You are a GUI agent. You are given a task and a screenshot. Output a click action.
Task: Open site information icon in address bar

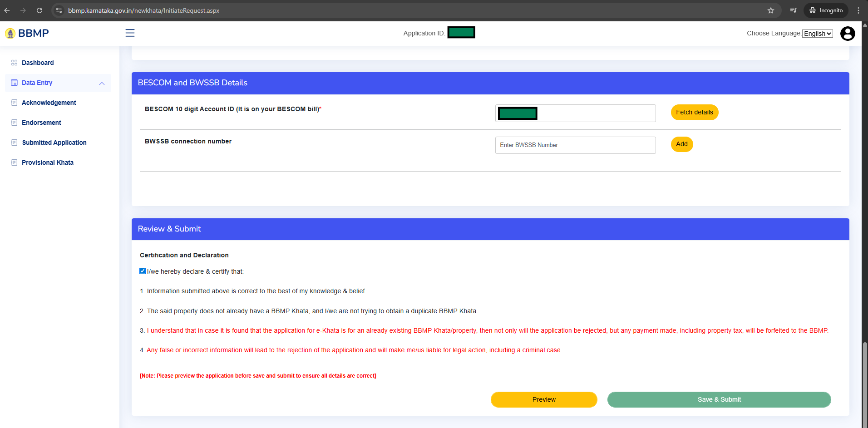59,10
